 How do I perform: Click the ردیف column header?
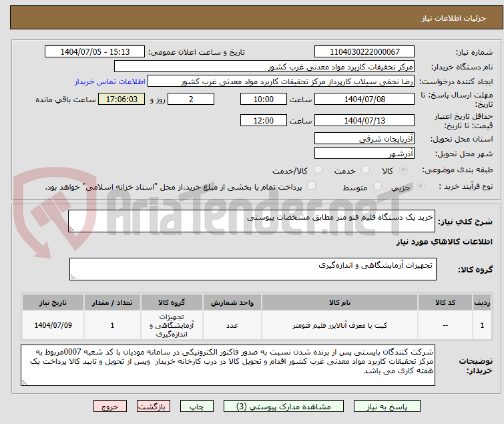(482, 302)
